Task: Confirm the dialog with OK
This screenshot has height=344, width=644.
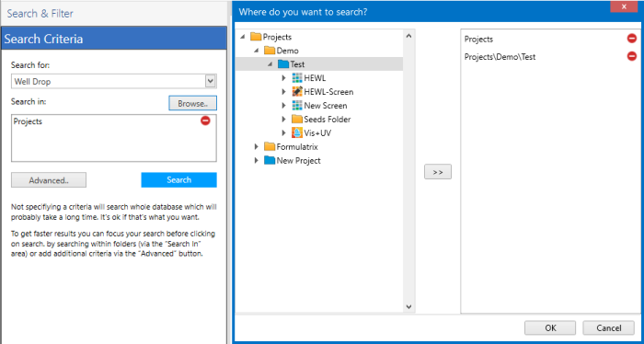Action: click(x=550, y=328)
